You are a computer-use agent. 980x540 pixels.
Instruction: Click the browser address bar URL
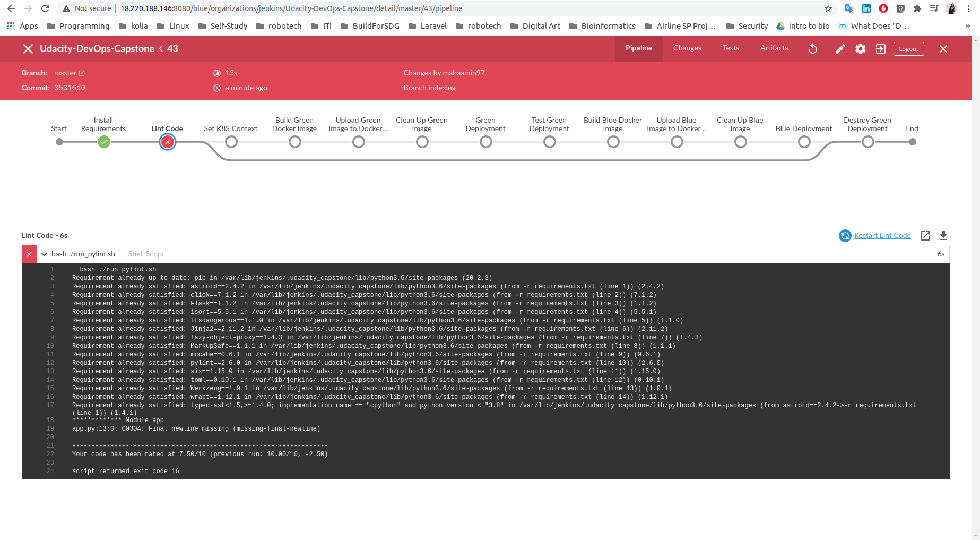[x=291, y=8]
